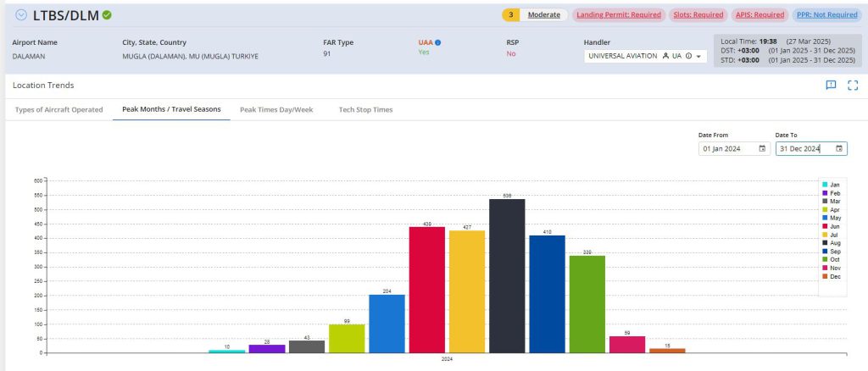Open the Date From calendar picker
Viewport: 868px width, 371px height.
762,149
